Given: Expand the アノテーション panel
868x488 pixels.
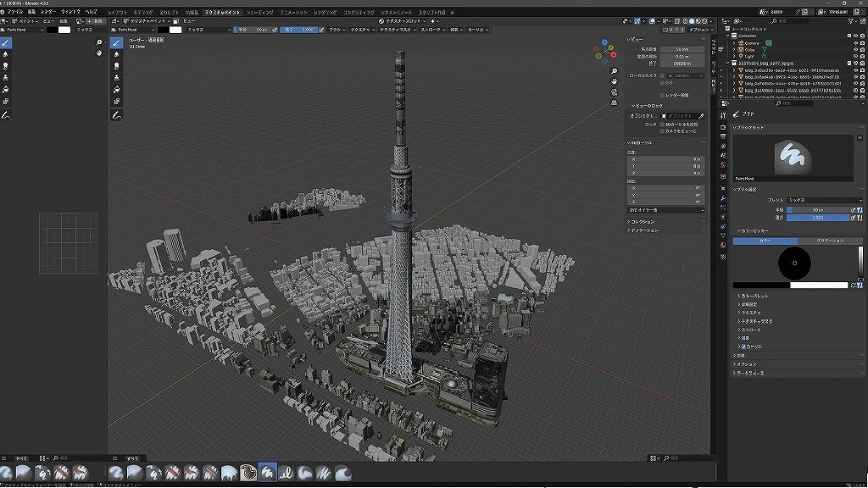Looking at the screenshot, I should tap(643, 230).
